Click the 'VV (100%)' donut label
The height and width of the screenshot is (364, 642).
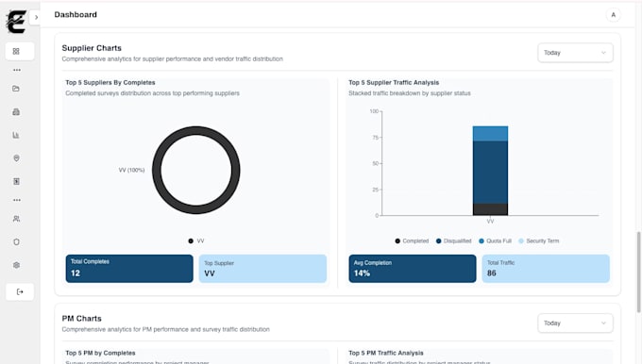point(131,170)
